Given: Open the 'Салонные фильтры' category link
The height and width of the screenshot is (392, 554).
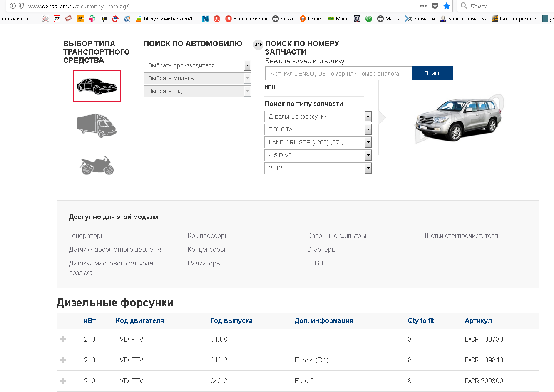Looking at the screenshot, I should (336, 236).
